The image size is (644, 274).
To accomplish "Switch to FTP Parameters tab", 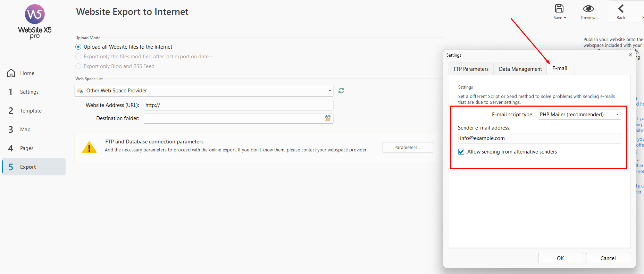I will click(471, 69).
